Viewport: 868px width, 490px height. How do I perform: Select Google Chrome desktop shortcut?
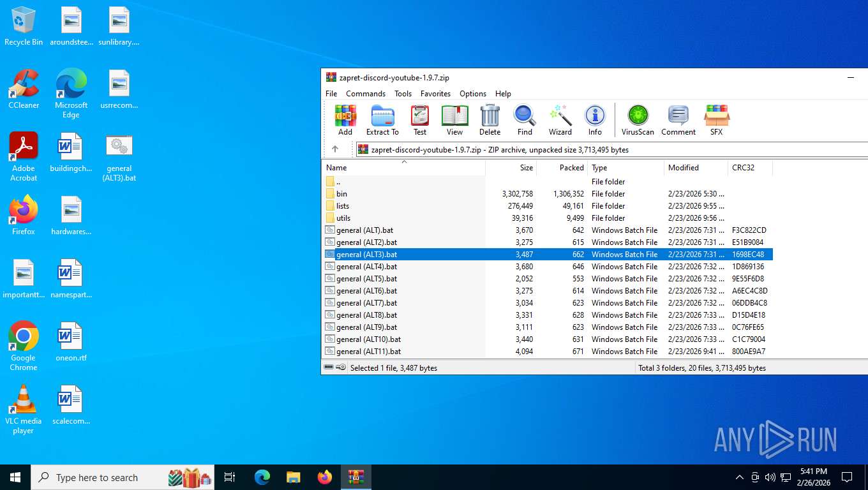[24, 346]
